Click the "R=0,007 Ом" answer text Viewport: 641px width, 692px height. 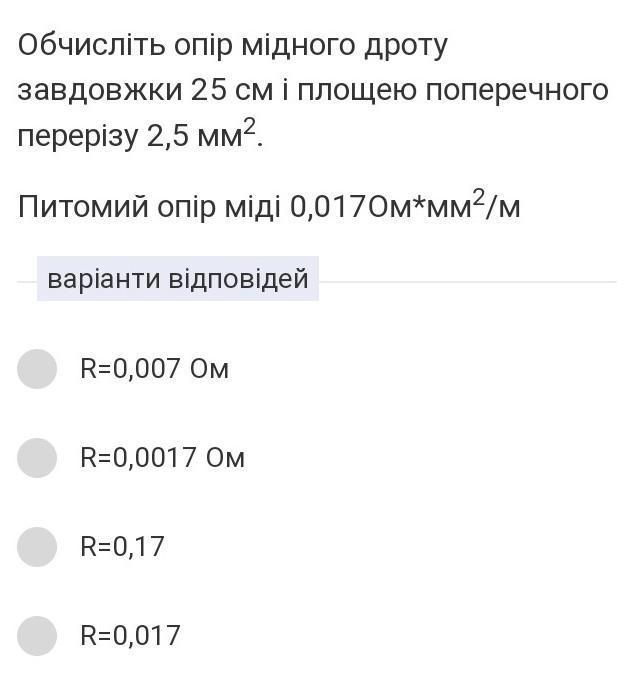[x=154, y=369]
